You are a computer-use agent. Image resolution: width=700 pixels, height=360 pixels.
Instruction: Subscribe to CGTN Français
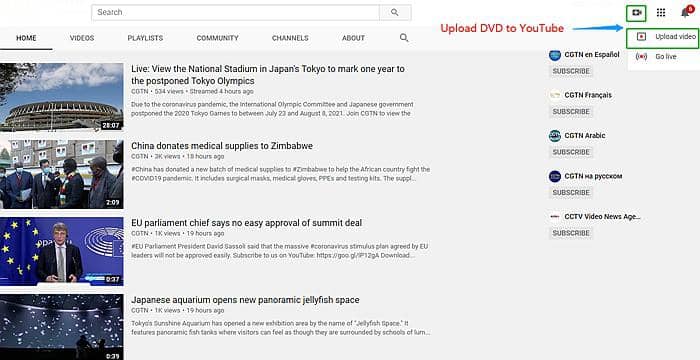point(571,112)
